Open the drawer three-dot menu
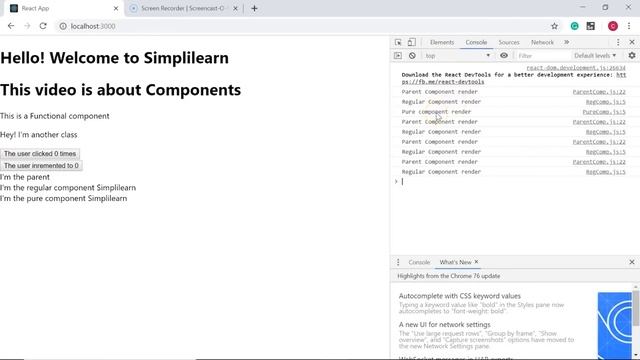The height and width of the screenshot is (360, 640). click(398, 262)
